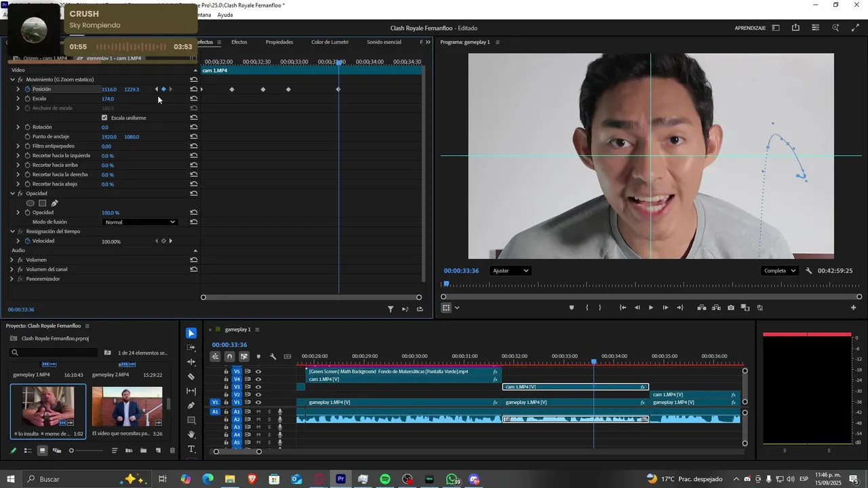Click the captions track CC button

[288, 357]
